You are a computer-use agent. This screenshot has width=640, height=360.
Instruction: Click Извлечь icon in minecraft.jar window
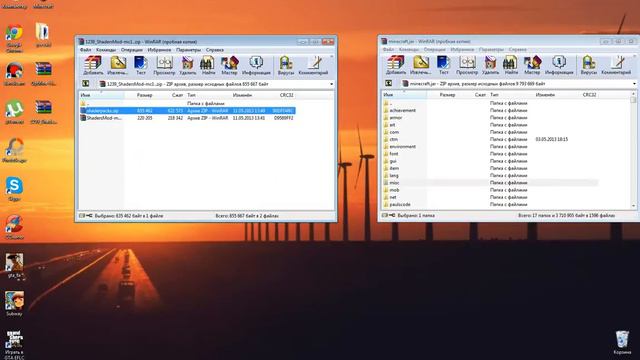click(420, 65)
